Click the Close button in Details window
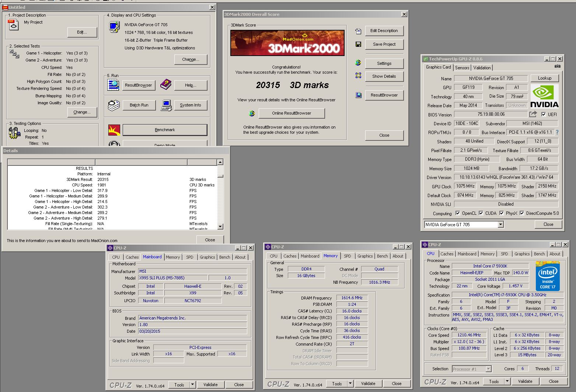 pyautogui.click(x=210, y=240)
